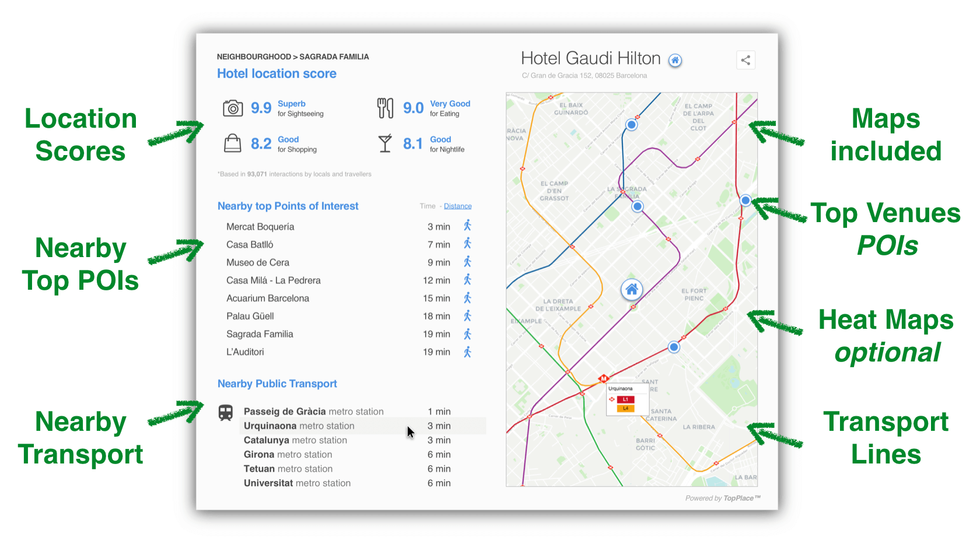Click L'Auditori entry
The image size is (980, 548).
(245, 352)
